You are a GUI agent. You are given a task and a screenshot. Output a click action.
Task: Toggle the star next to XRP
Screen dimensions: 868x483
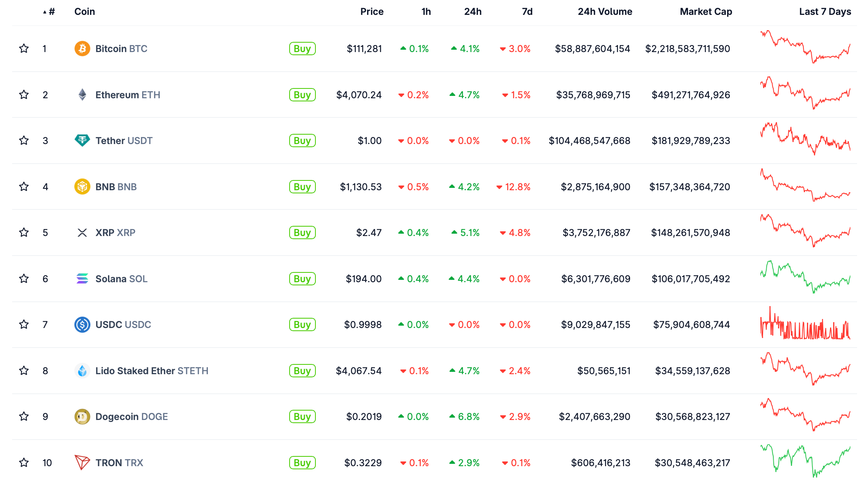[x=24, y=232]
